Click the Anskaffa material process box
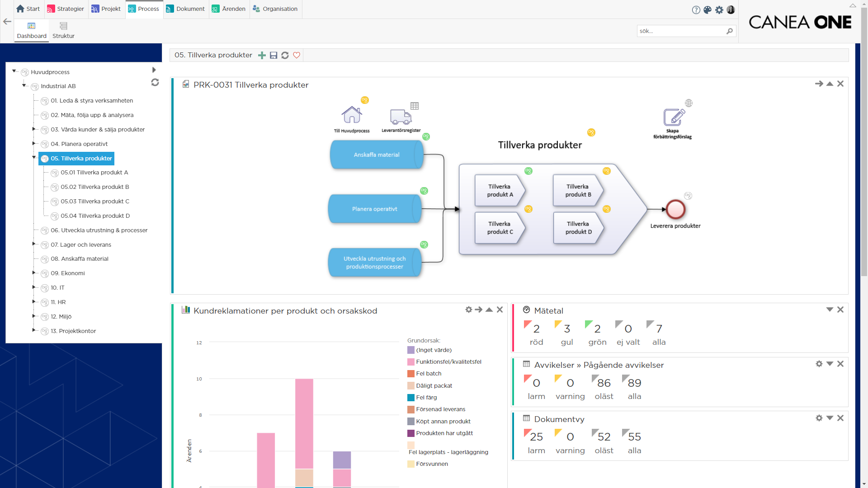 tap(376, 155)
